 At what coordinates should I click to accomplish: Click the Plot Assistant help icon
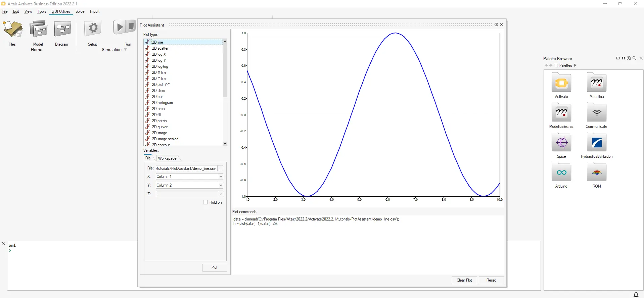[x=496, y=24]
